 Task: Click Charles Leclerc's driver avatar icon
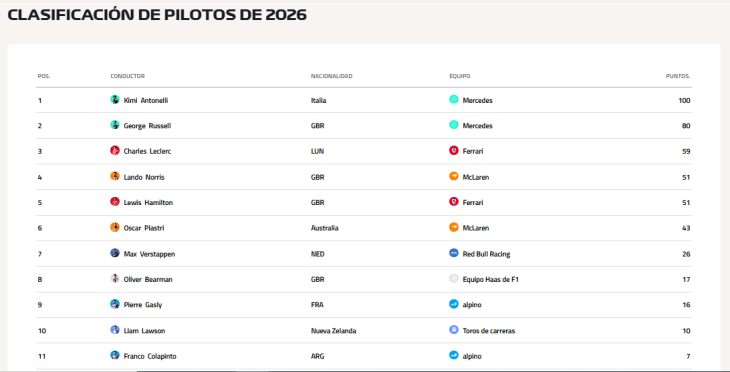pyautogui.click(x=115, y=150)
